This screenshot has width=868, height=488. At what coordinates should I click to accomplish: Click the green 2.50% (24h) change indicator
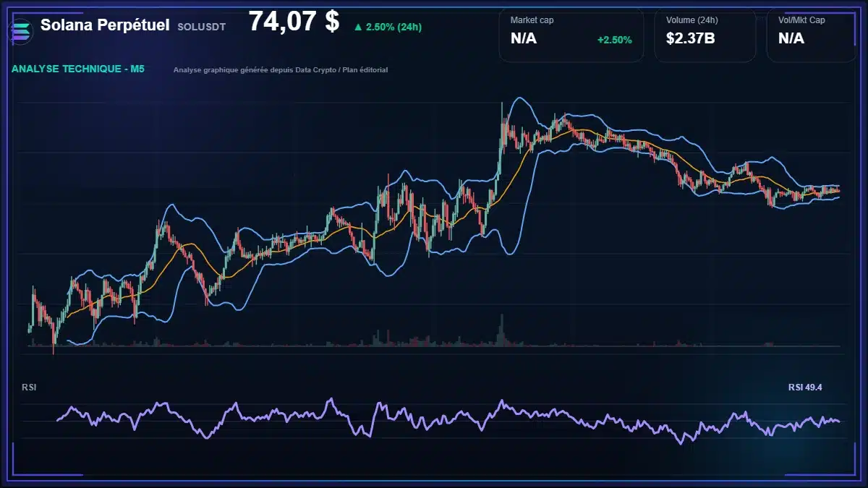388,27
